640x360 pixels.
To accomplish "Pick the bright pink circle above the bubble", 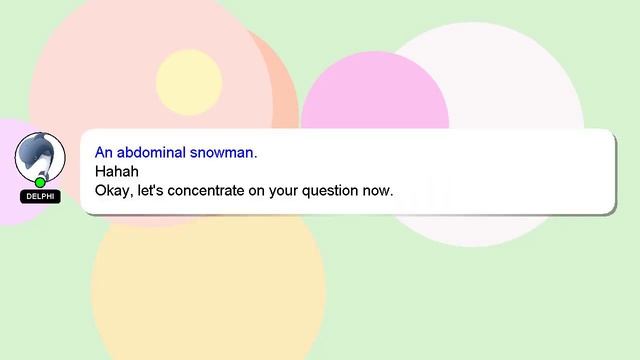I will click(x=375, y=92).
